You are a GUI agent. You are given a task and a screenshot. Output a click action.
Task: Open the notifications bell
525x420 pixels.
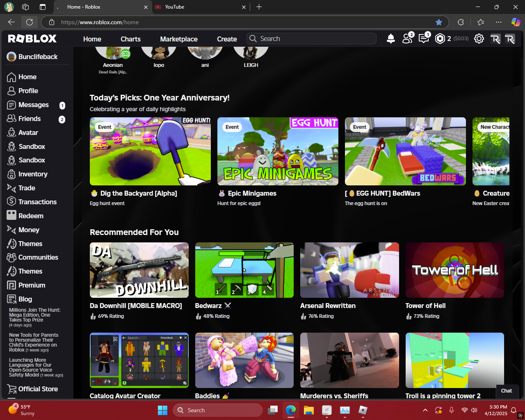click(391, 39)
